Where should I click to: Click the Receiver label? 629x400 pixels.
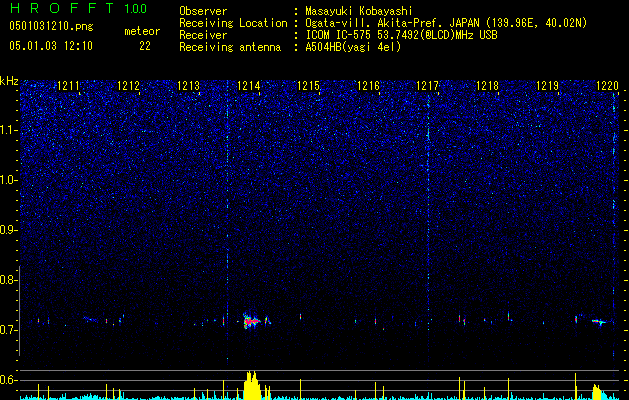203,35
